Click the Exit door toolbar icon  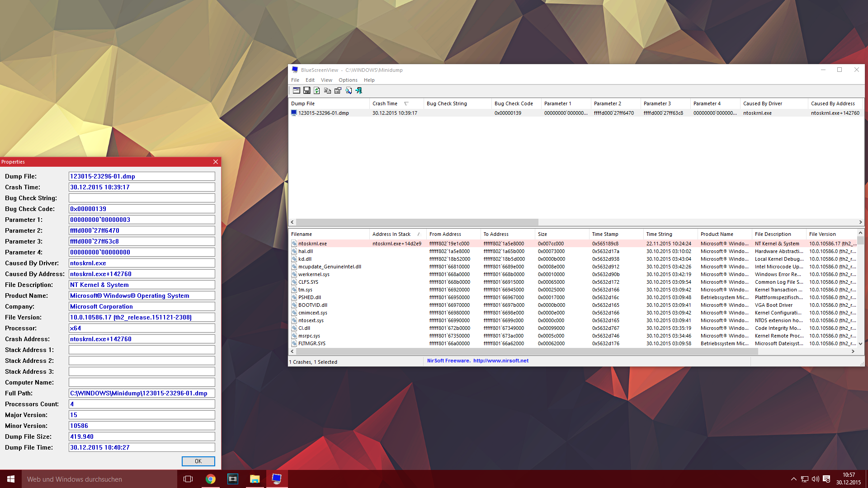tap(359, 90)
